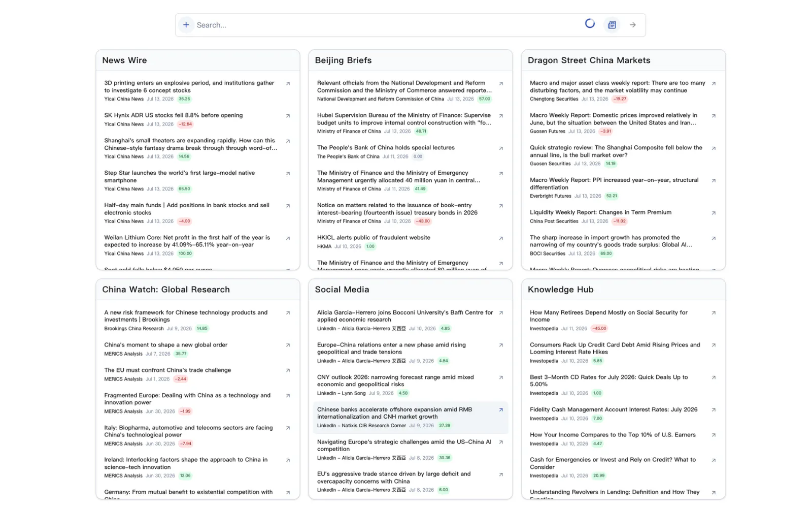The image size is (812, 508).
Task: Click the -43.00 score badge under treasury bonds notice
Action: pyautogui.click(x=423, y=221)
